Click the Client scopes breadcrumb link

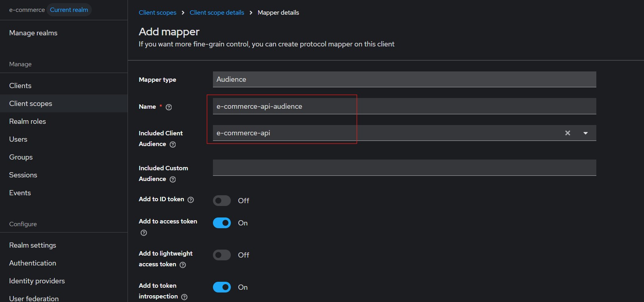coord(157,13)
